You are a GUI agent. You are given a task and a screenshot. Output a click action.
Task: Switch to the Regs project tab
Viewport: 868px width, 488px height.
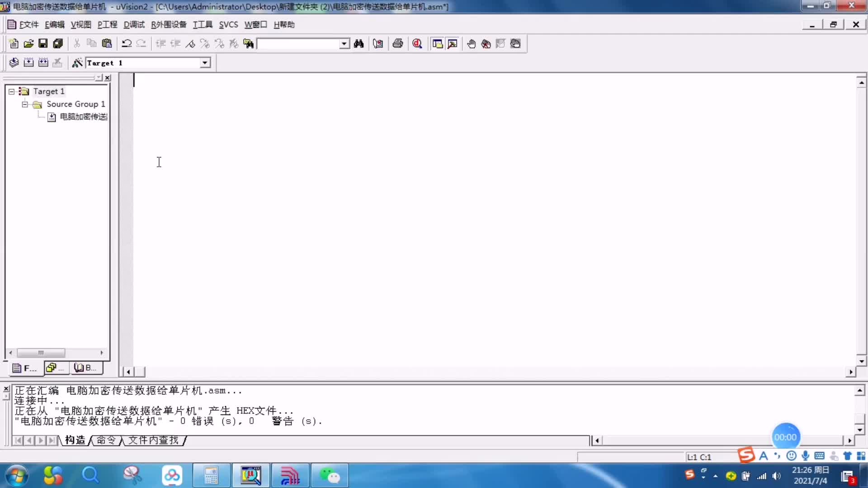(x=56, y=368)
